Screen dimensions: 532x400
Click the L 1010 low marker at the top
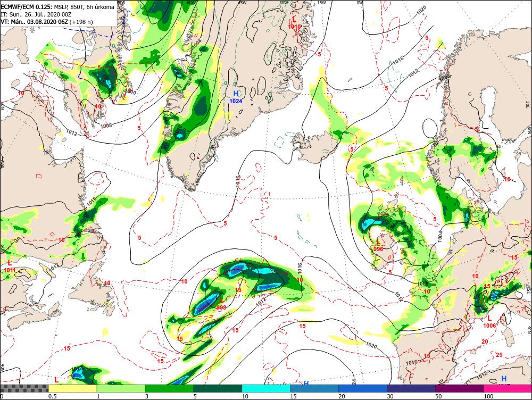[294, 22]
